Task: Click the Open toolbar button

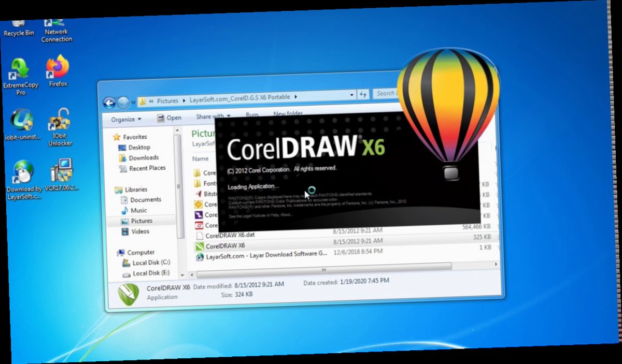Action: [x=169, y=118]
